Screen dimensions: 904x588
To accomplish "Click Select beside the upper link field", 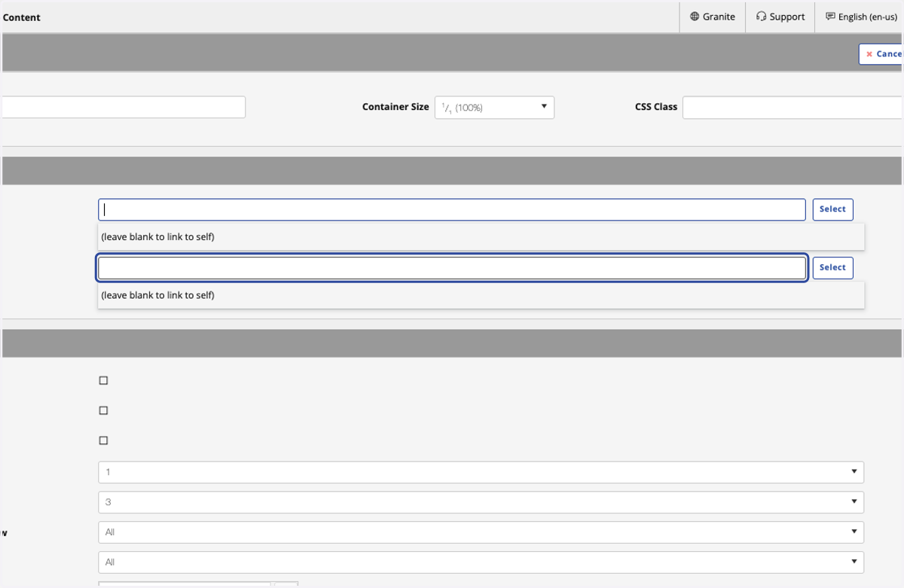I will click(832, 209).
